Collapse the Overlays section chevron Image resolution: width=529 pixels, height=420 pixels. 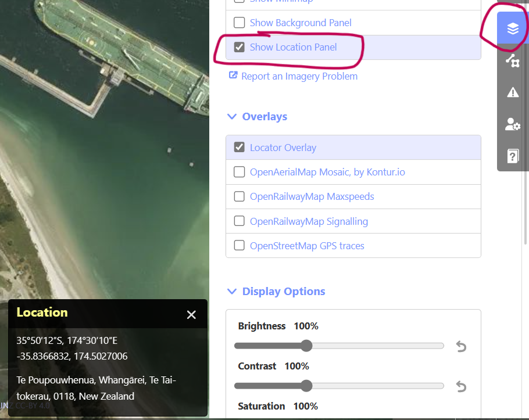click(232, 117)
